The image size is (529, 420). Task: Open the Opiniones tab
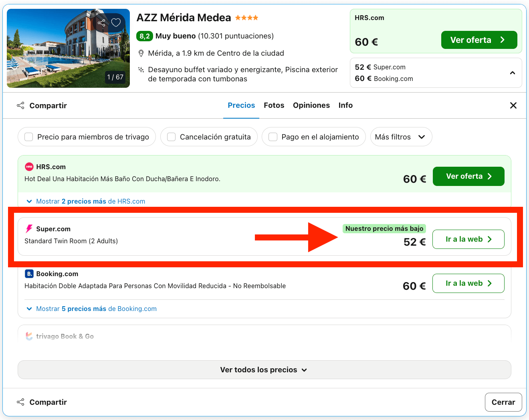point(311,105)
